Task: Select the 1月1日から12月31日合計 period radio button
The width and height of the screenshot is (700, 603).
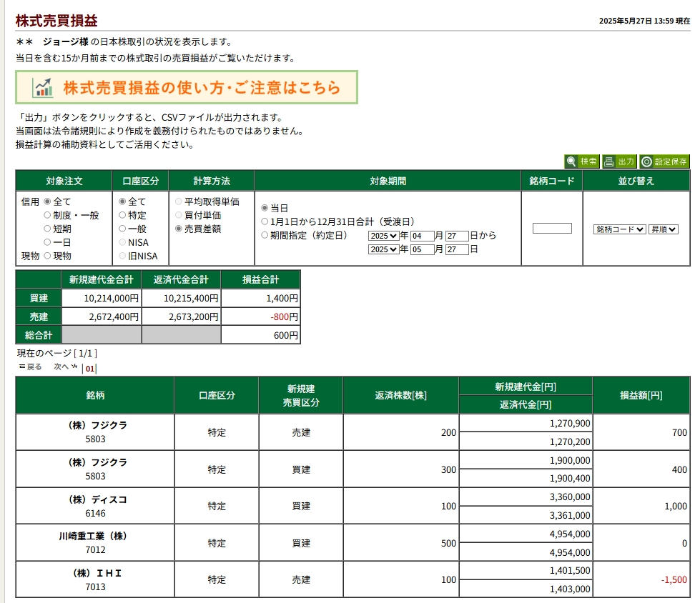Action: pos(265,221)
